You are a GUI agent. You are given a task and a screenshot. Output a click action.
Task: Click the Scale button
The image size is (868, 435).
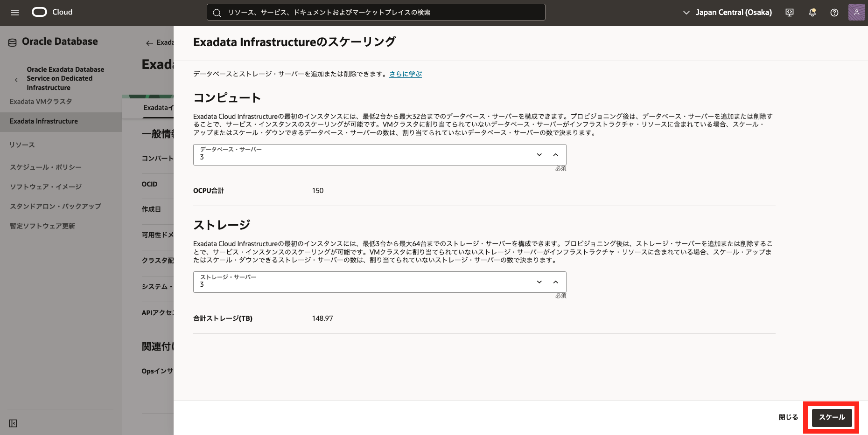tap(832, 417)
